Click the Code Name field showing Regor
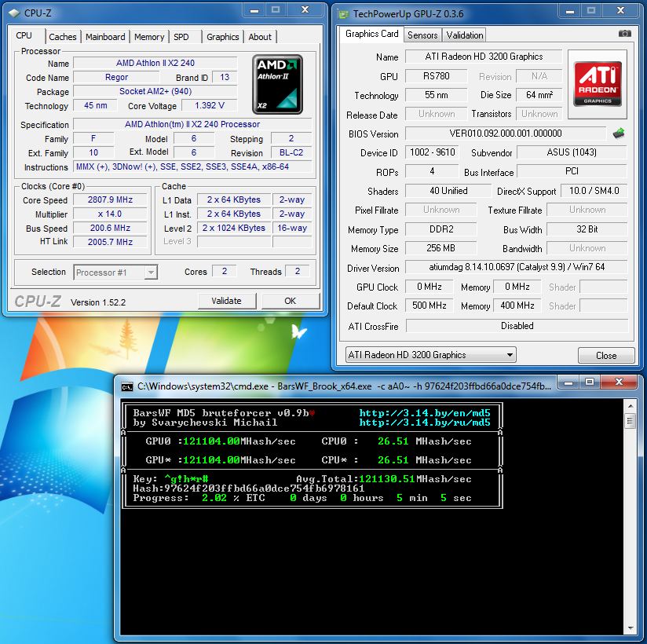The height and width of the screenshot is (644, 647). pyautogui.click(x=116, y=77)
